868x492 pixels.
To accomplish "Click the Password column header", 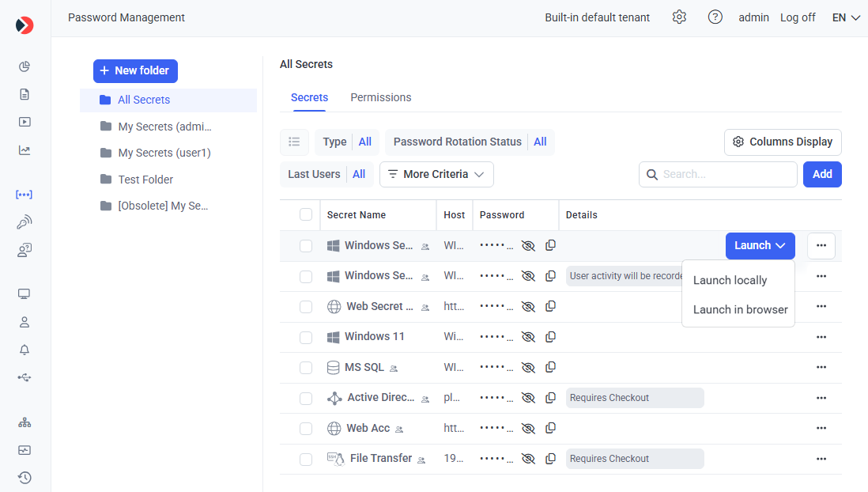I will point(501,215).
